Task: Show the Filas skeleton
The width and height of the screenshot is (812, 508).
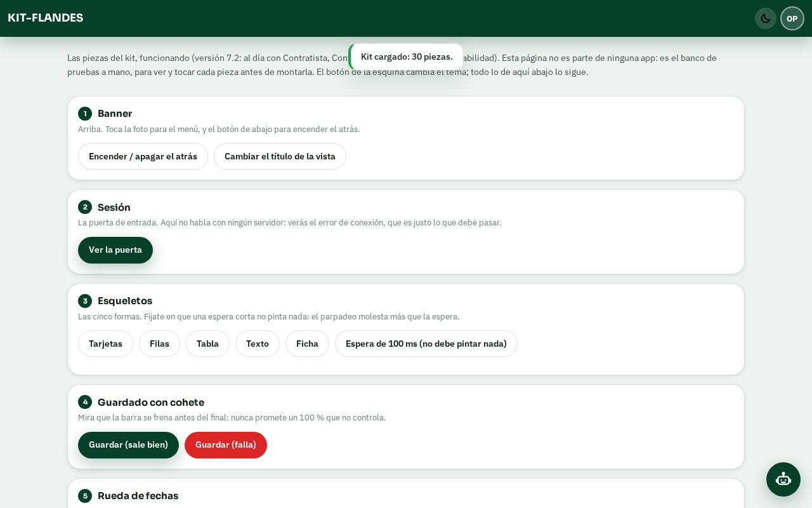Action: [159, 344]
